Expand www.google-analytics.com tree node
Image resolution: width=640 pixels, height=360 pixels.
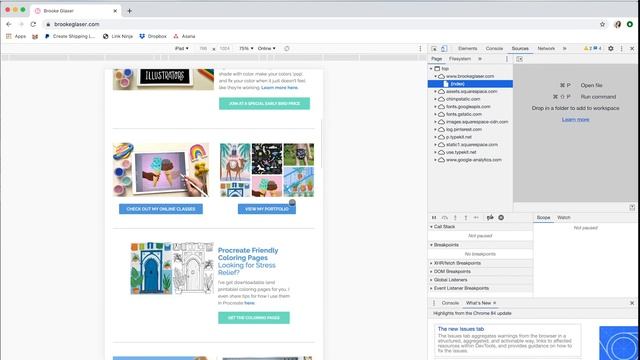(x=436, y=160)
